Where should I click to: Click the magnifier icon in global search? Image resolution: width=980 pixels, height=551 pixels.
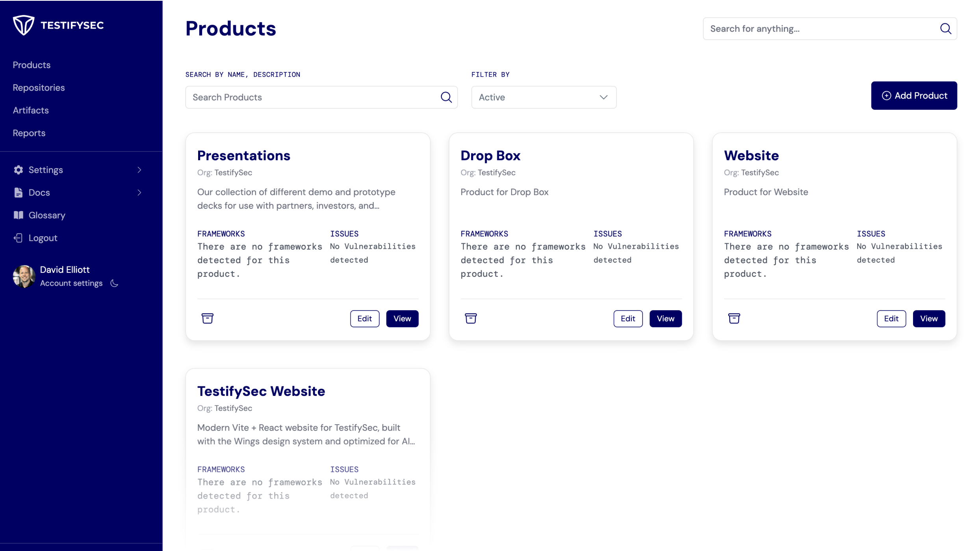pos(945,28)
